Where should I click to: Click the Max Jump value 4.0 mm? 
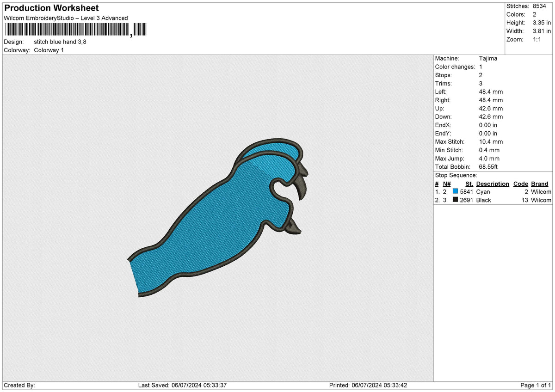click(x=489, y=158)
